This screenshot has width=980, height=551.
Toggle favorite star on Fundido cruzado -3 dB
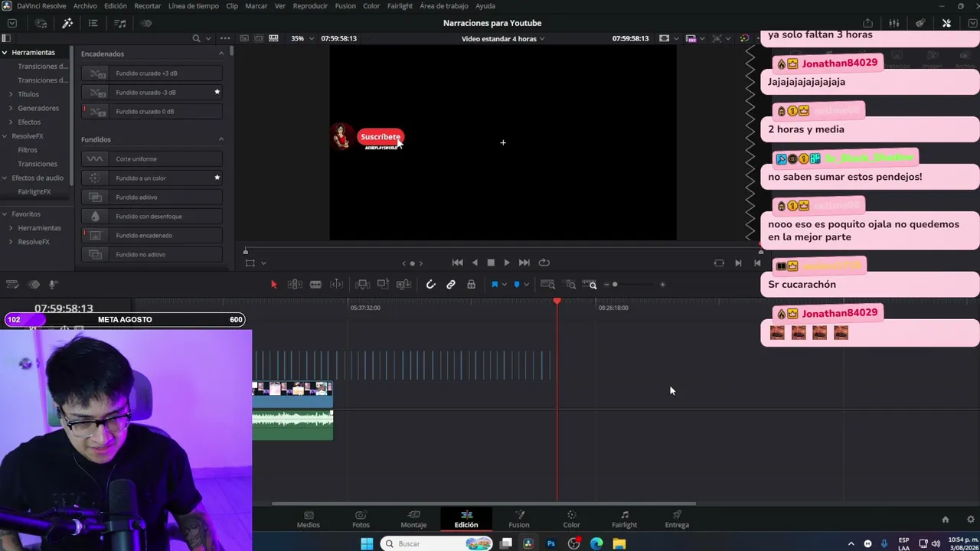(x=217, y=92)
